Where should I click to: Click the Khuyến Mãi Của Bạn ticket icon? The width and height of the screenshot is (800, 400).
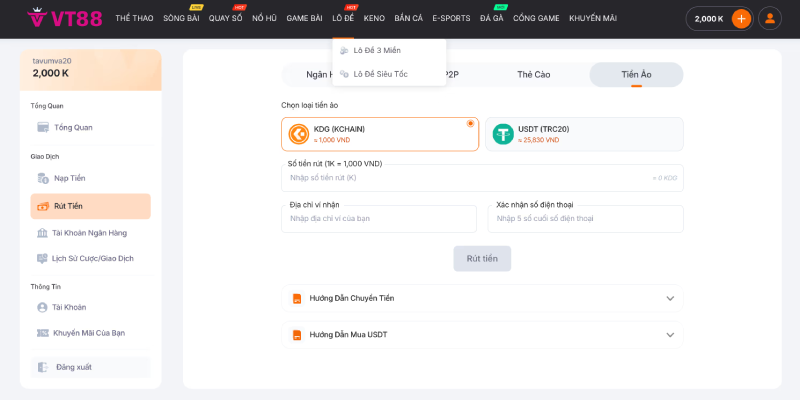coord(43,333)
